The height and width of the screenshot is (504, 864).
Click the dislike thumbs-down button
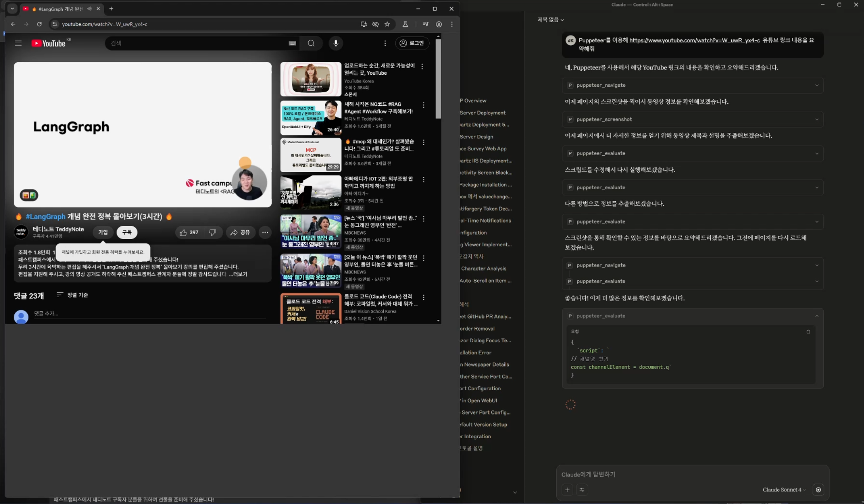click(x=213, y=232)
